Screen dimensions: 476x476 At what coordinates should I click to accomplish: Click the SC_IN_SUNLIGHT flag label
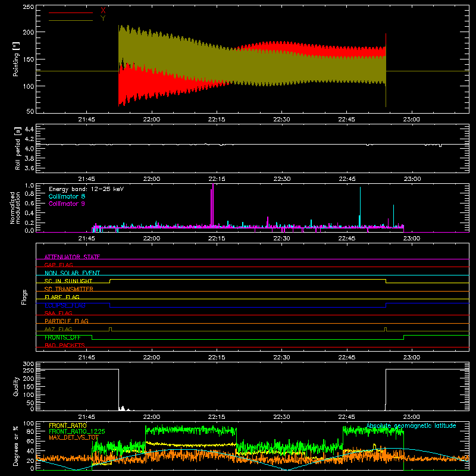(x=68, y=281)
